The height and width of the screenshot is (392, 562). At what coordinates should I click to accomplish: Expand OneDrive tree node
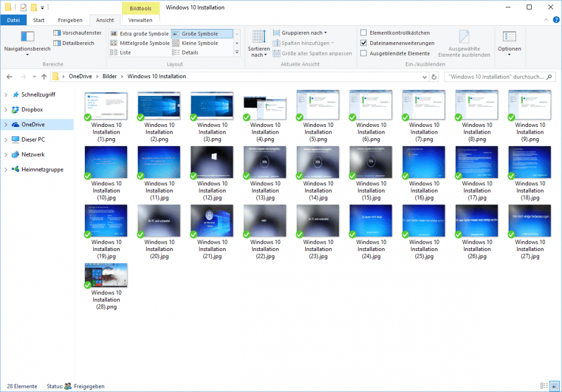click(x=6, y=125)
